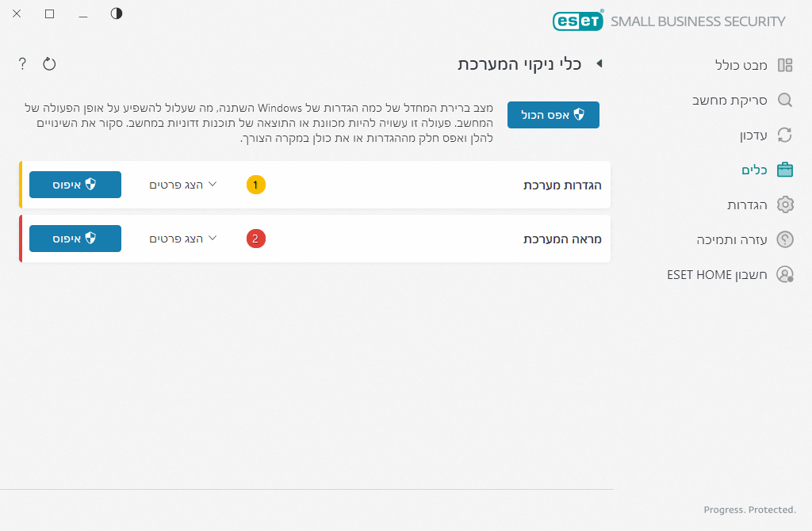Screen dimensions: 812x531
Task: Click the refresh icon near the help icon
Action: (49, 63)
